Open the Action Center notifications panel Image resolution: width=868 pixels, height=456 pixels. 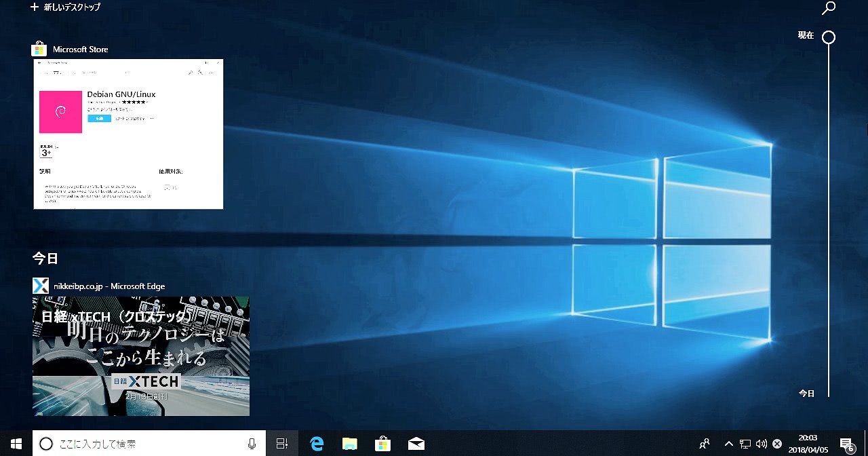(846, 444)
